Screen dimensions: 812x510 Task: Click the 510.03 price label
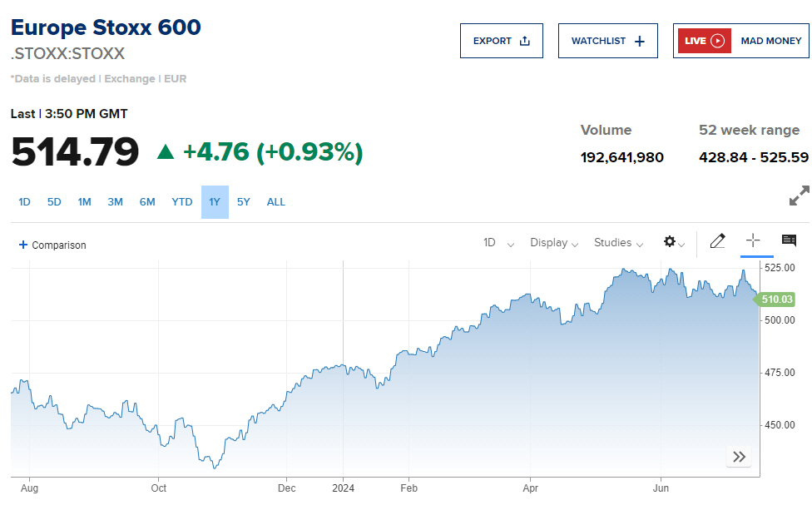click(775, 300)
